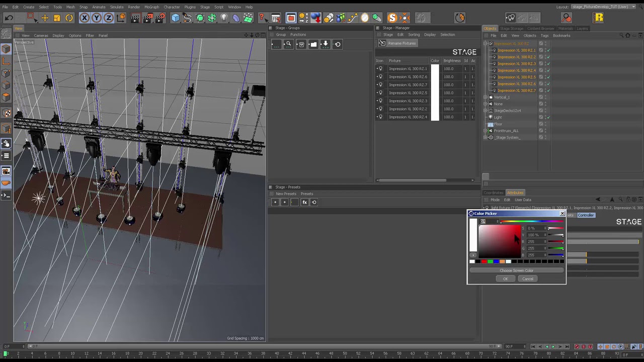Switch to the Materials tab
The height and width of the screenshot is (362, 644).
[x=566, y=29]
